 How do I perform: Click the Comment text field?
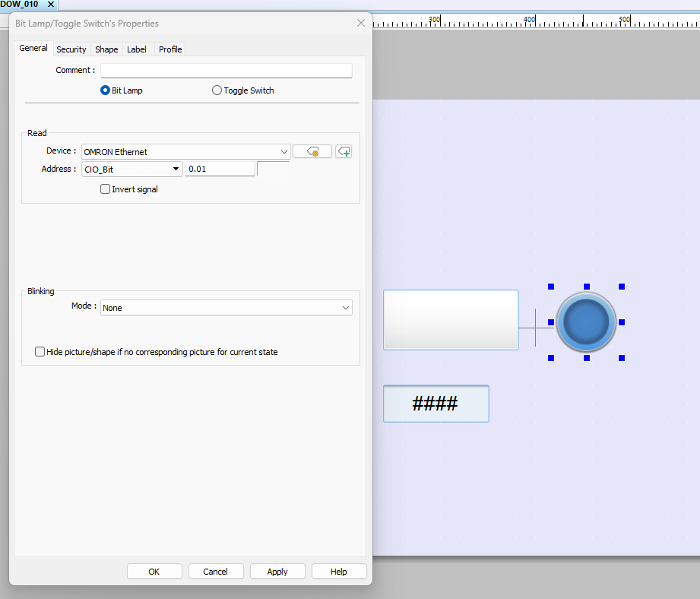coord(226,71)
